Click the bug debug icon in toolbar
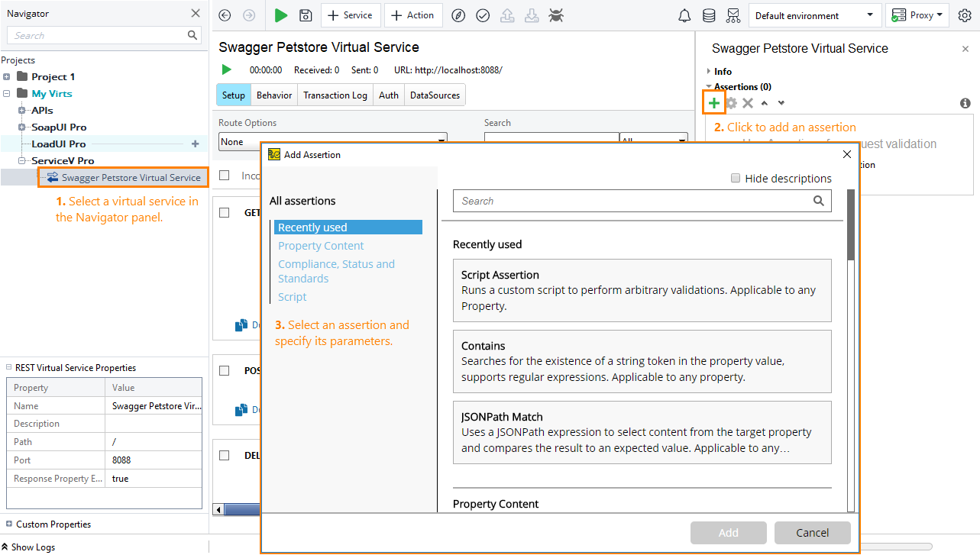This screenshot has width=980, height=555. click(557, 15)
